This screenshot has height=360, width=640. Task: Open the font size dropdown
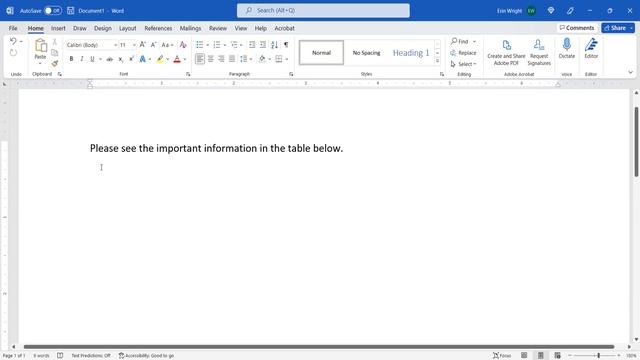tap(134, 45)
